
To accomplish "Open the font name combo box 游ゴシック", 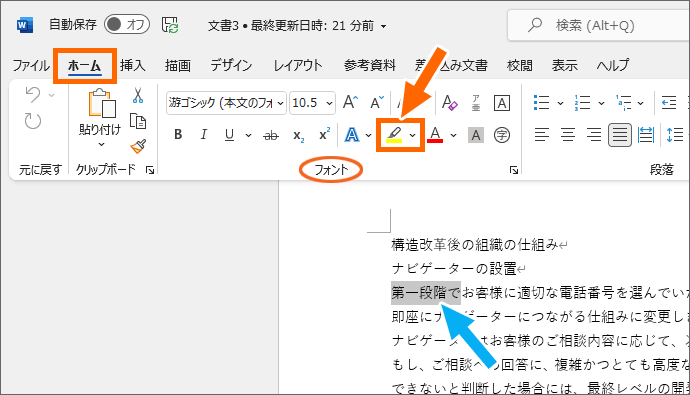I will pyautogui.click(x=226, y=103).
